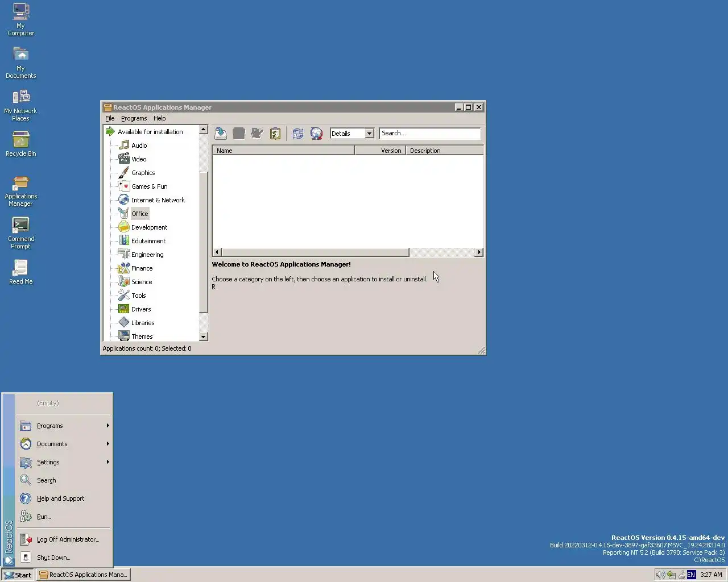Image resolution: width=728 pixels, height=582 pixels.
Task: Select the My Computer desktop icon
Action: 21,20
